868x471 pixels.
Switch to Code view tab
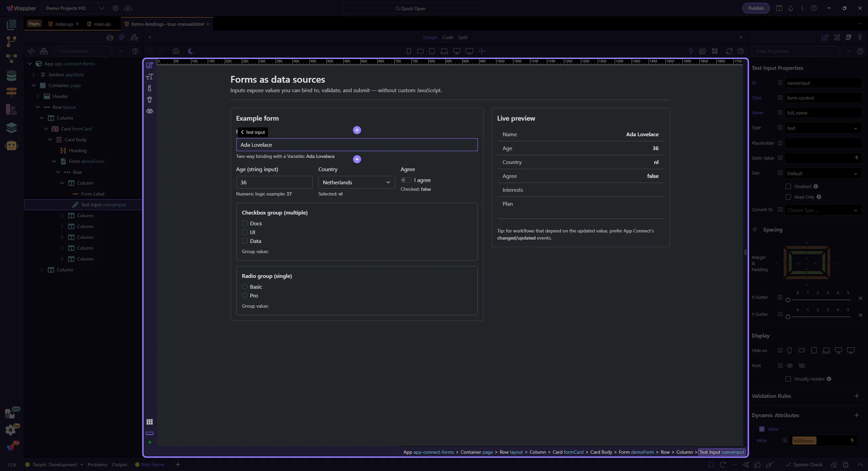tap(448, 37)
